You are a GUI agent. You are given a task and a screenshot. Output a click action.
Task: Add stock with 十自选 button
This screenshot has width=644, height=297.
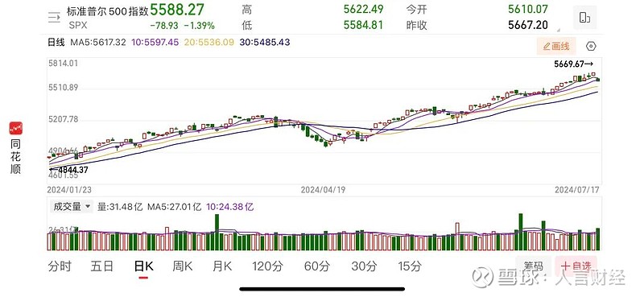pyautogui.click(x=576, y=266)
